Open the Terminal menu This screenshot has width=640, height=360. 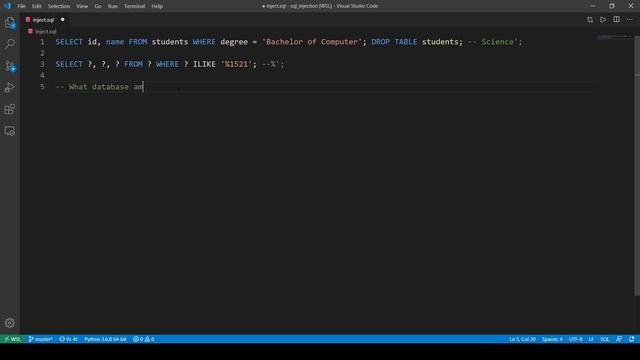[134, 6]
